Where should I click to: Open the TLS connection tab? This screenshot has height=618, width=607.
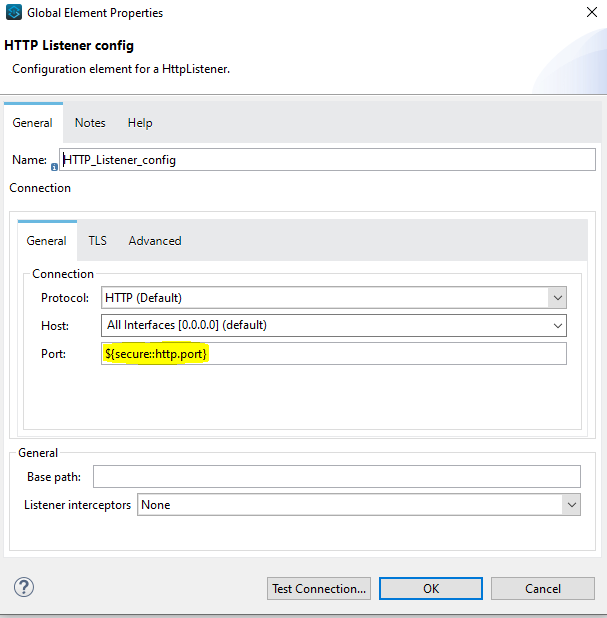97,240
